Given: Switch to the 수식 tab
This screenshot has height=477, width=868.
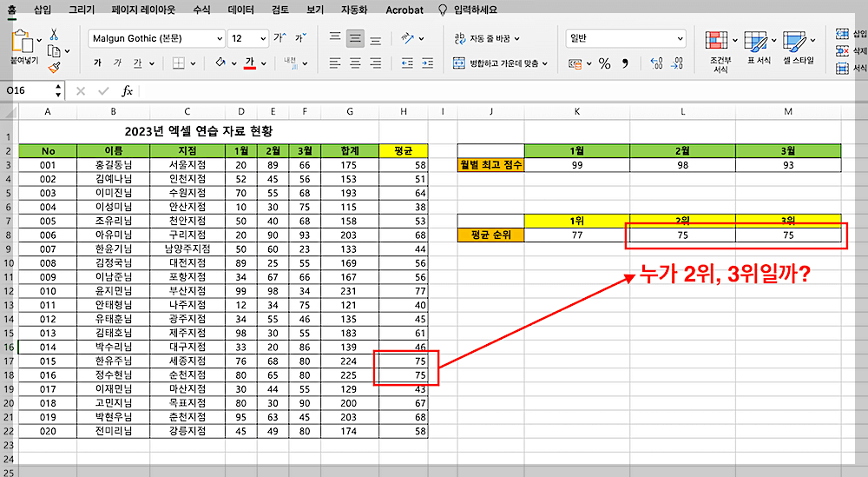Looking at the screenshot, I should 201,10.
